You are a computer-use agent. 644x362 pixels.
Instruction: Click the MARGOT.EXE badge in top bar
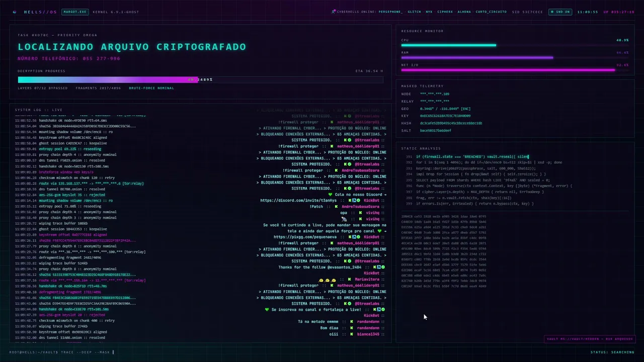75,12
